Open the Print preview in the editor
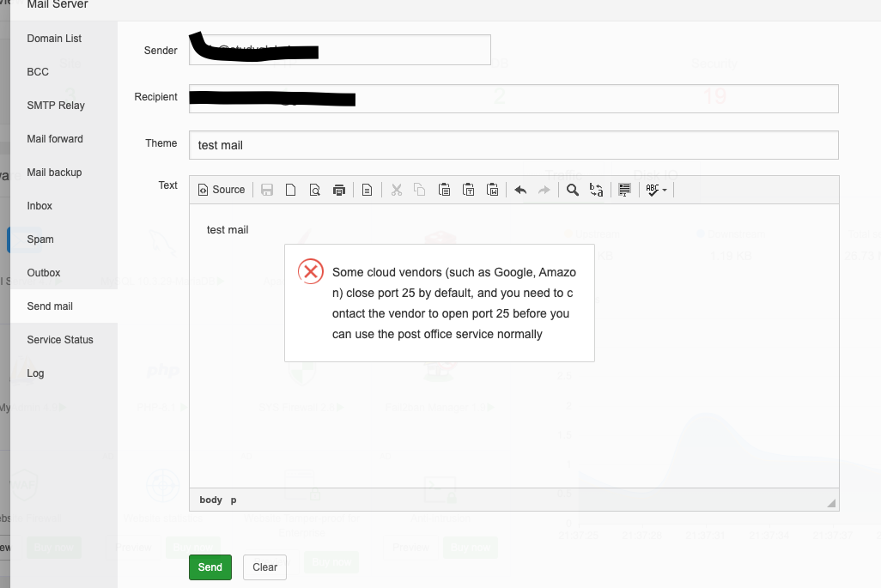Viewport: 881px width, 588px height. (315, 190)
